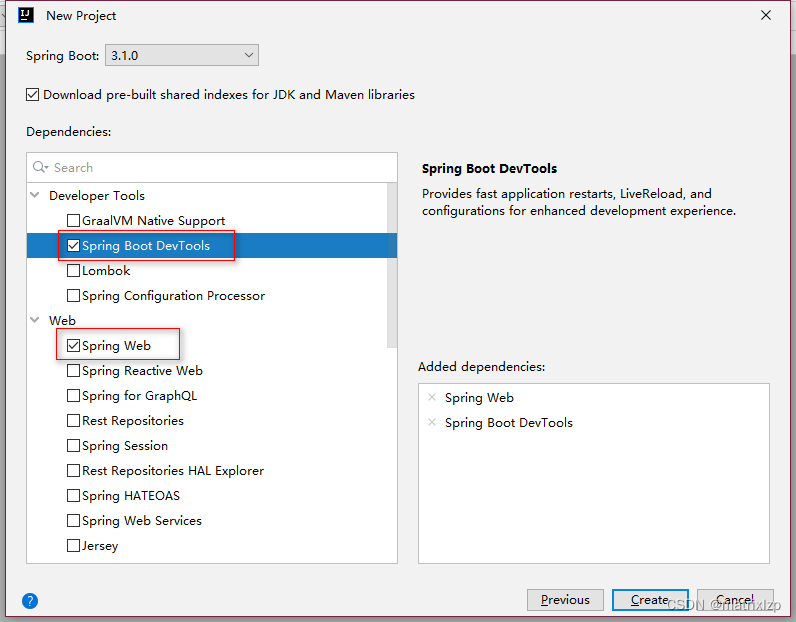Click the search magnifier icon
Screen dimensions: 796x622
pos(40,167)
